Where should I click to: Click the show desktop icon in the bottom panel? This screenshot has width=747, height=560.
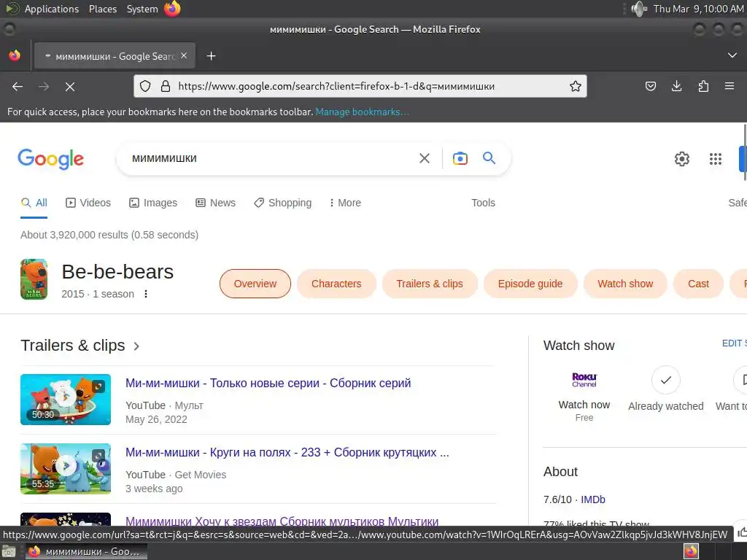9,551
